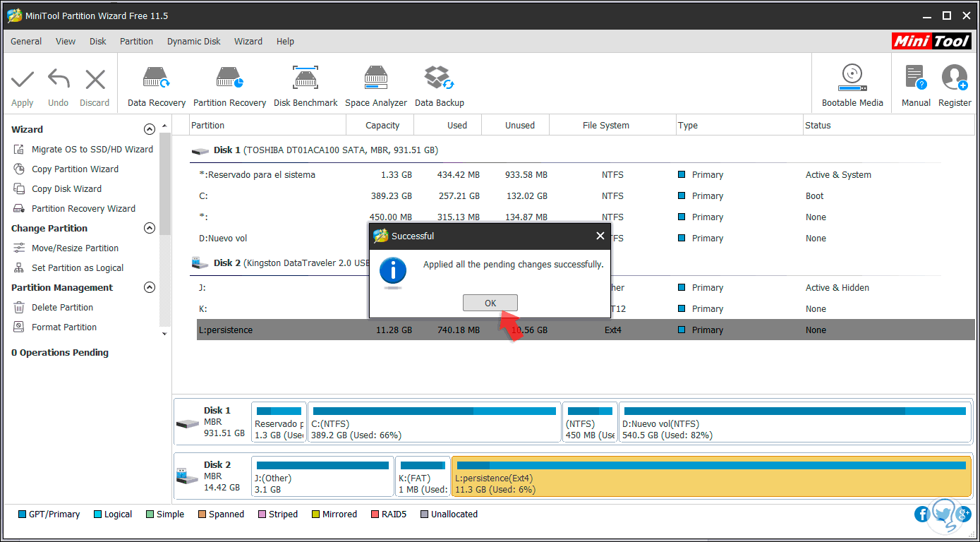Sort by the Type column header
980x542 pixels.
coord(739,126)
